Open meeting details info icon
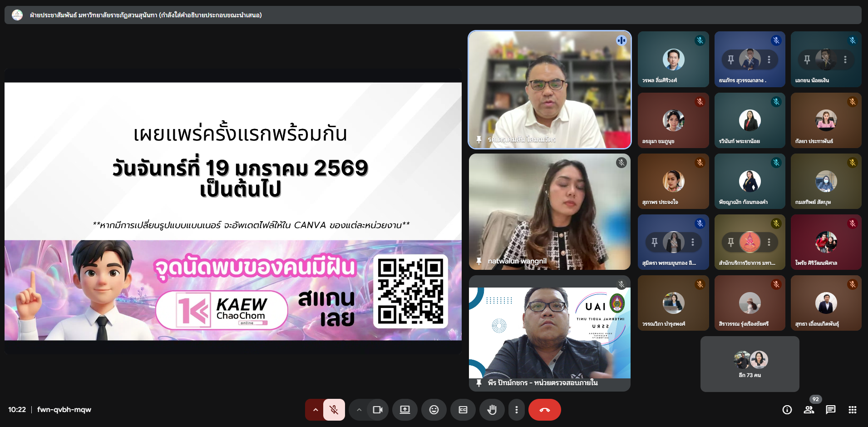Screen dimensions: 868x427 [x=787, y=410]
